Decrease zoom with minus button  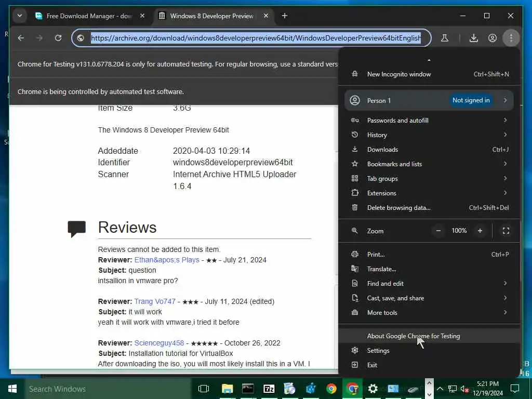(438, 231)
